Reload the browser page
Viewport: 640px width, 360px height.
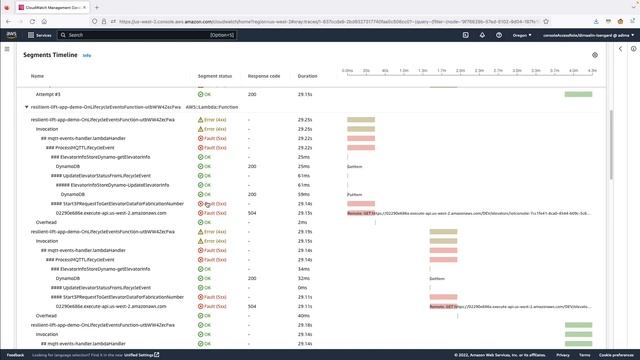(x=32, y=22)
